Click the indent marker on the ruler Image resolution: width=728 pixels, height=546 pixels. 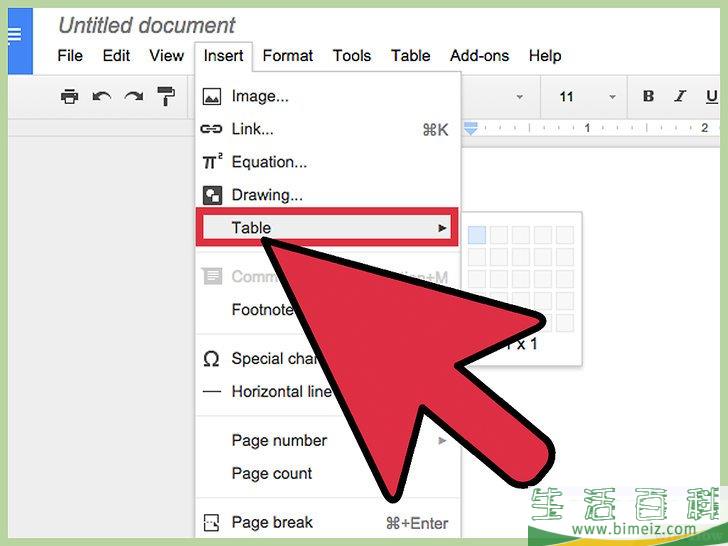pyautogui.click(x=472, y=128)
